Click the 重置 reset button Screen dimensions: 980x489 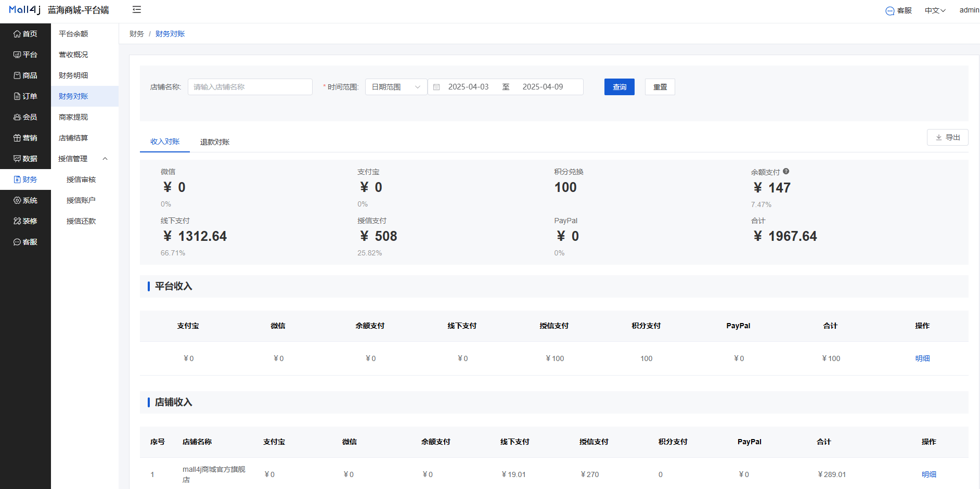[x=660, y=87]
